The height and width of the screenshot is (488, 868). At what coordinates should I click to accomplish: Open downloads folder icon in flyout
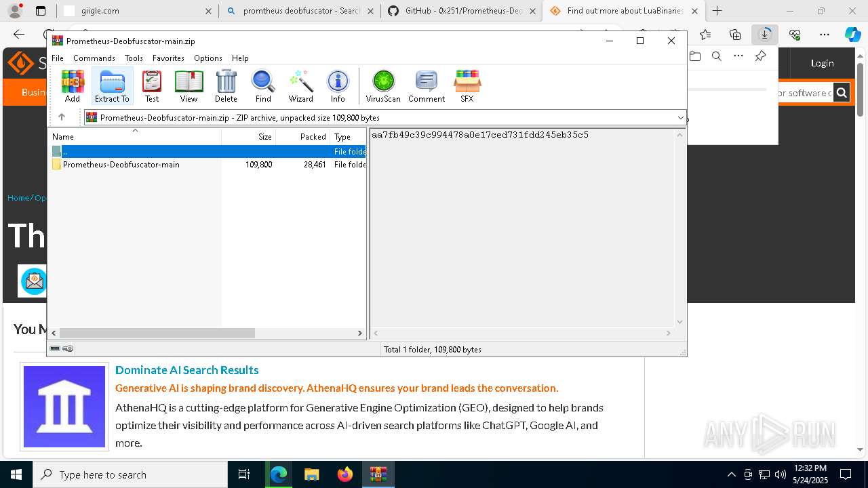(x=695, y=56)
